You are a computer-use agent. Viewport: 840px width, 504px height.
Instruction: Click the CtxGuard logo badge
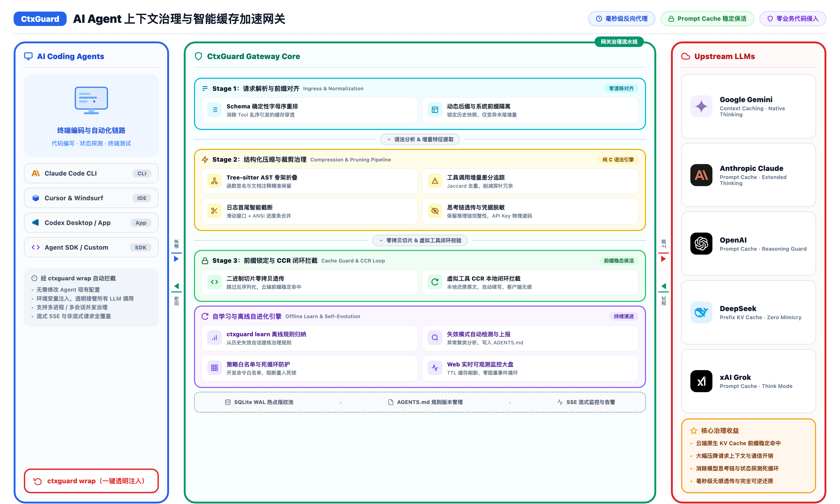pos(40,19)
